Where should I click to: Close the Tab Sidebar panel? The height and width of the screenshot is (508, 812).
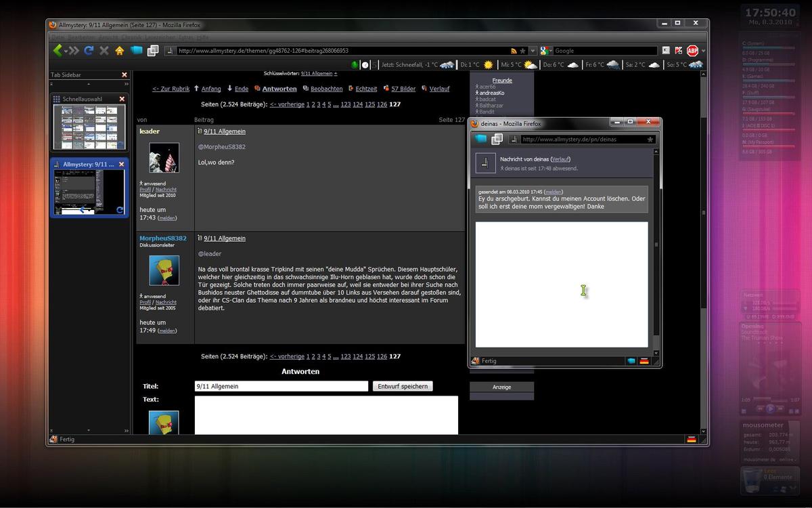(124, 75)
